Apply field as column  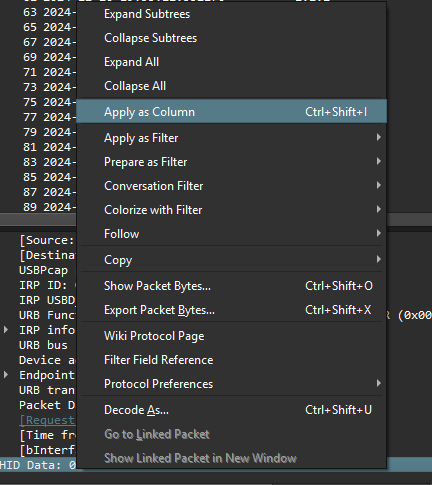point(231,111)
